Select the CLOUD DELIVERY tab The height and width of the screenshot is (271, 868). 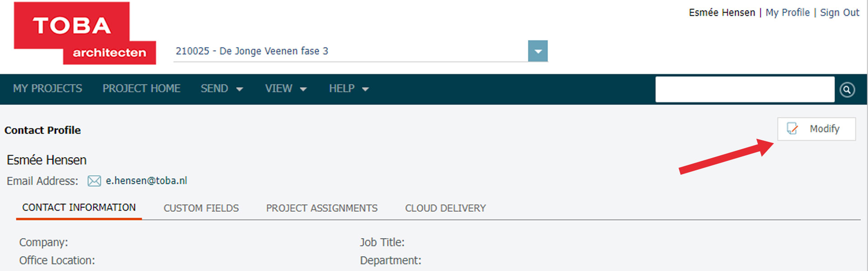(445, 208)
